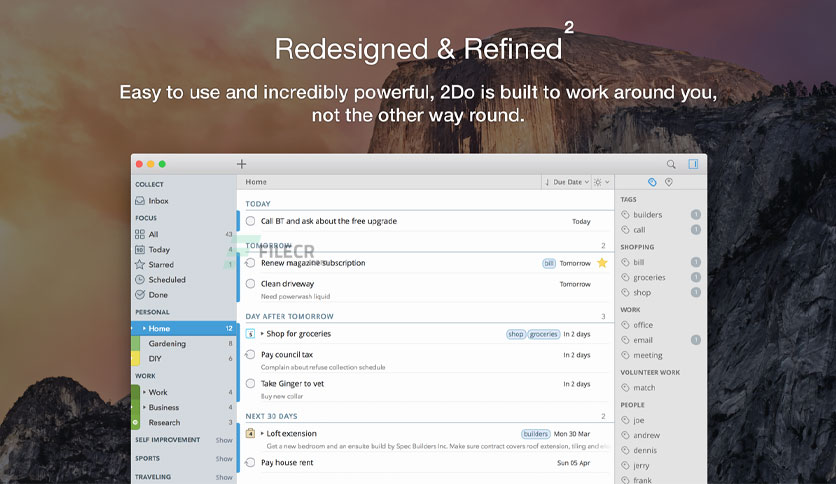Select the joe tag

639,420
